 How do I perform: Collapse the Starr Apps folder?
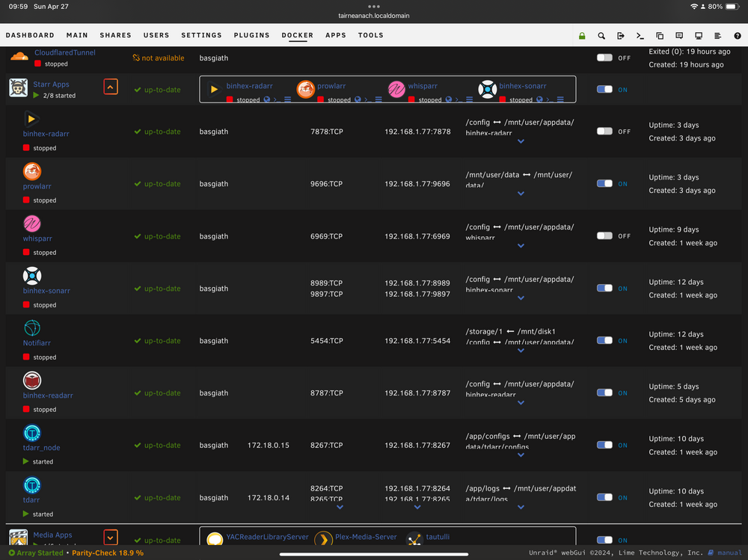110,87
